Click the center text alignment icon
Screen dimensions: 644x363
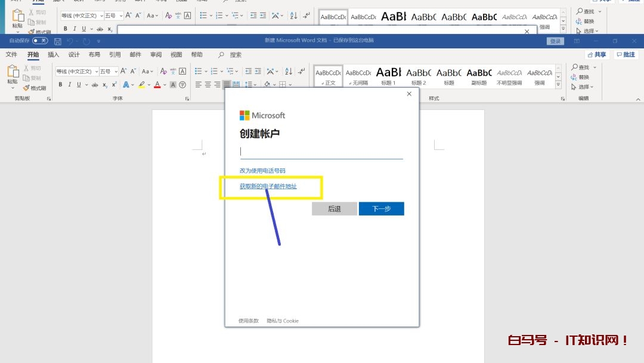pos(208,85)
